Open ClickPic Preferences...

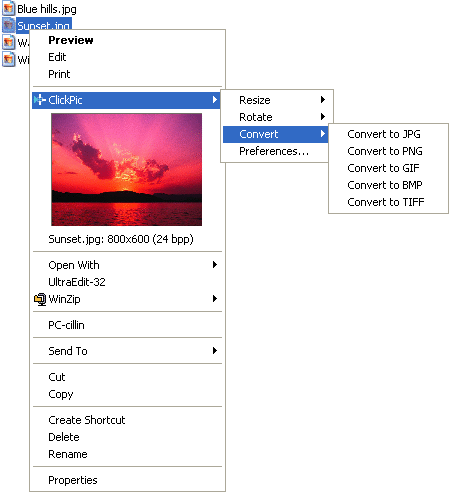click(277, 151)
